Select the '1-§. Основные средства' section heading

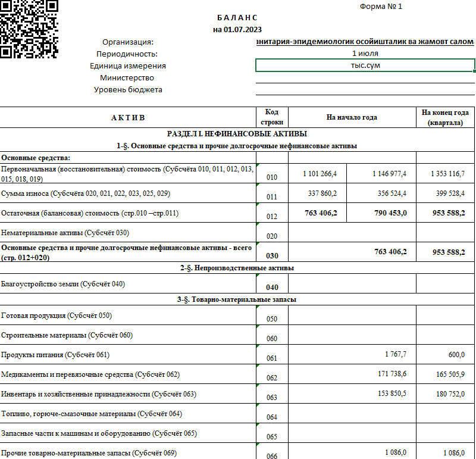[x=237, y=146]
